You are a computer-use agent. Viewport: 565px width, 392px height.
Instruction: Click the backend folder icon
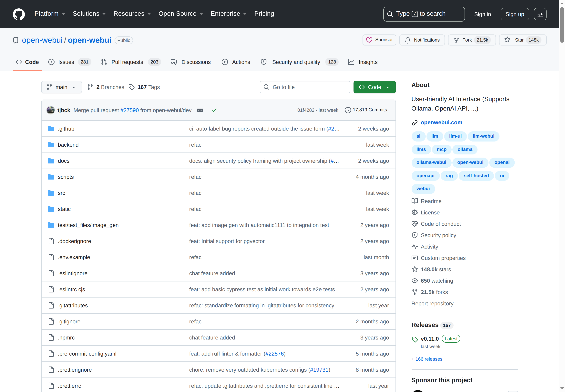click(x=51, y=145)
